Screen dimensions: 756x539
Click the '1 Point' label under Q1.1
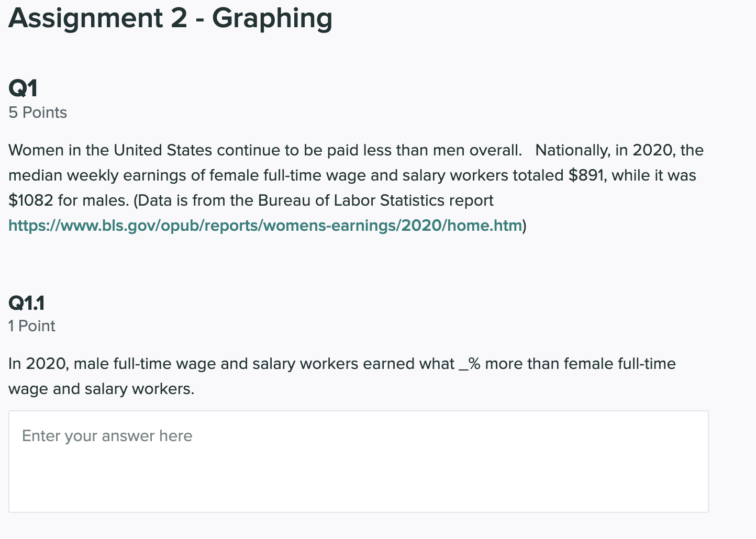click(31, 325)
